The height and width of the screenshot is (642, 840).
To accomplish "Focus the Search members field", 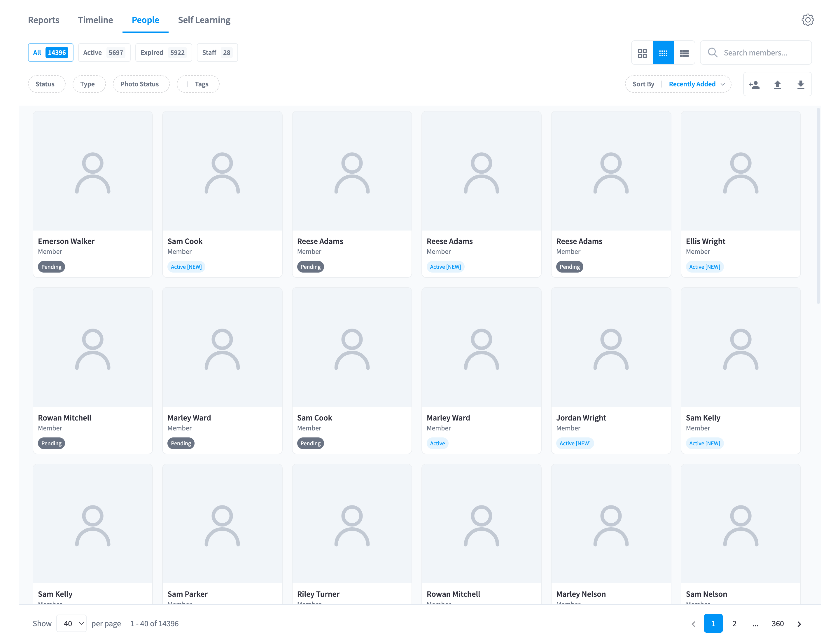I will pyautogui.click(x=756, y=53).
